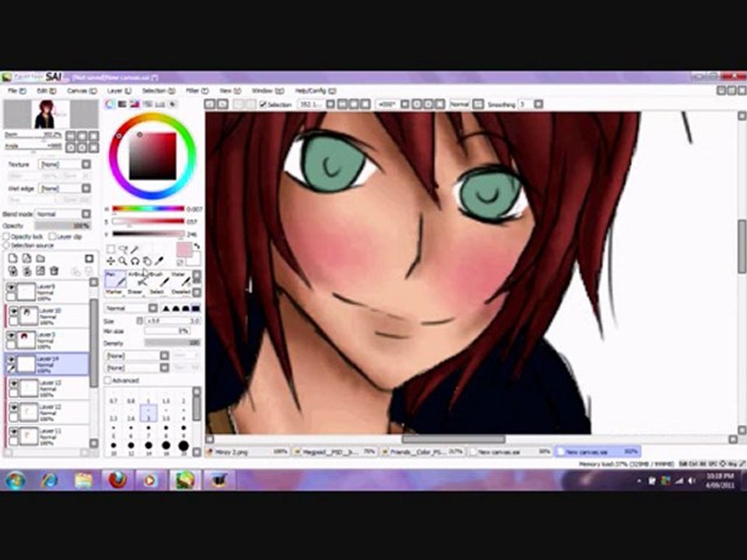This screenshot has height=560, width=747.
Task: Open the Smoothing level dropdown
Action: pos(538,103)
